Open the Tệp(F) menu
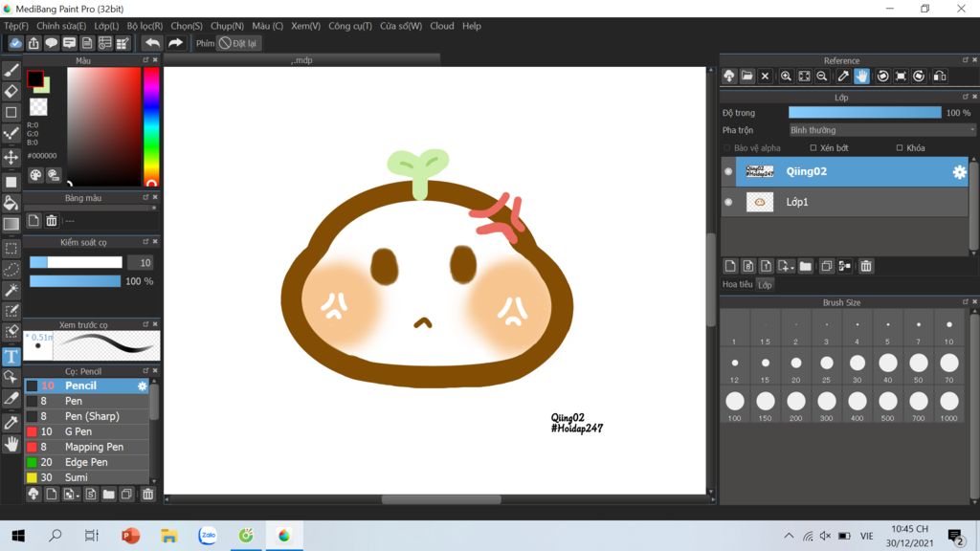The image size is (980, 551). 16,26
